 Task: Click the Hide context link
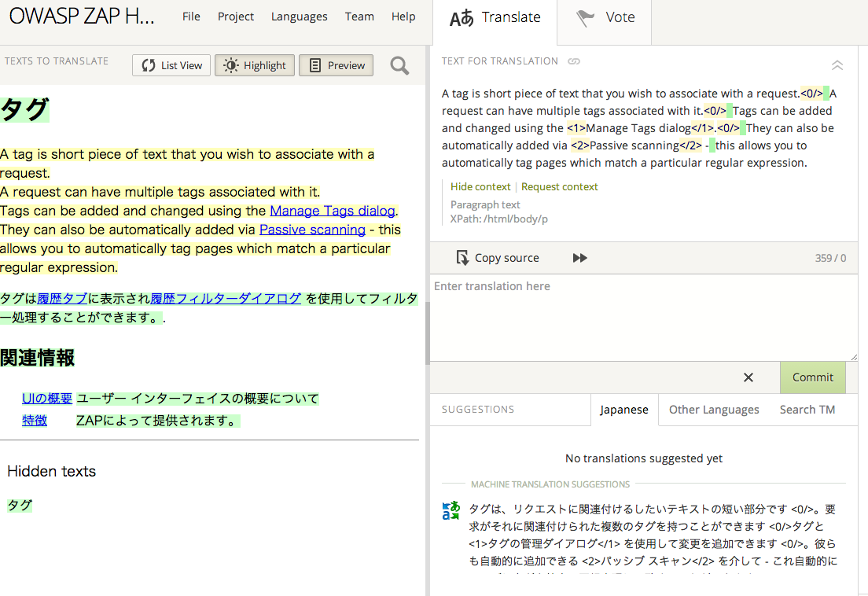[x=480, y=186]
